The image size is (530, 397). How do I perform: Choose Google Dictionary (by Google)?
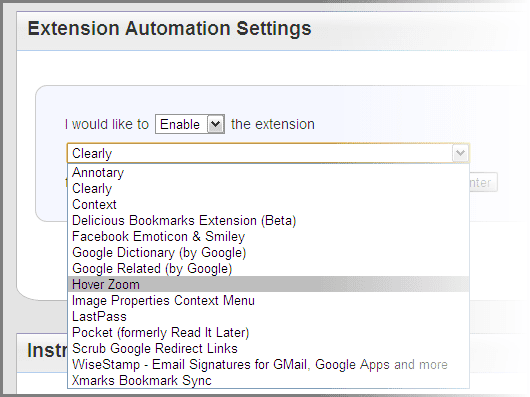pyautogui.click(x=268, y=253)
